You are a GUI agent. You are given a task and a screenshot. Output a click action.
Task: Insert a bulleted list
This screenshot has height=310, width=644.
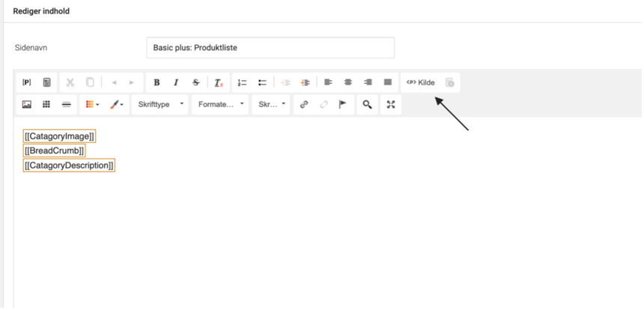(262, 82)
